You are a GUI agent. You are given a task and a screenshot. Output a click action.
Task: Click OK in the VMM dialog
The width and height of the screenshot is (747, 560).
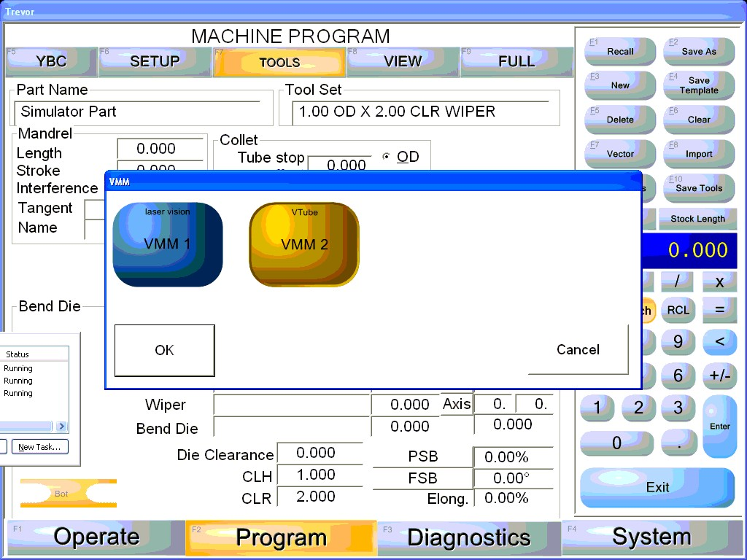point(165,350)
